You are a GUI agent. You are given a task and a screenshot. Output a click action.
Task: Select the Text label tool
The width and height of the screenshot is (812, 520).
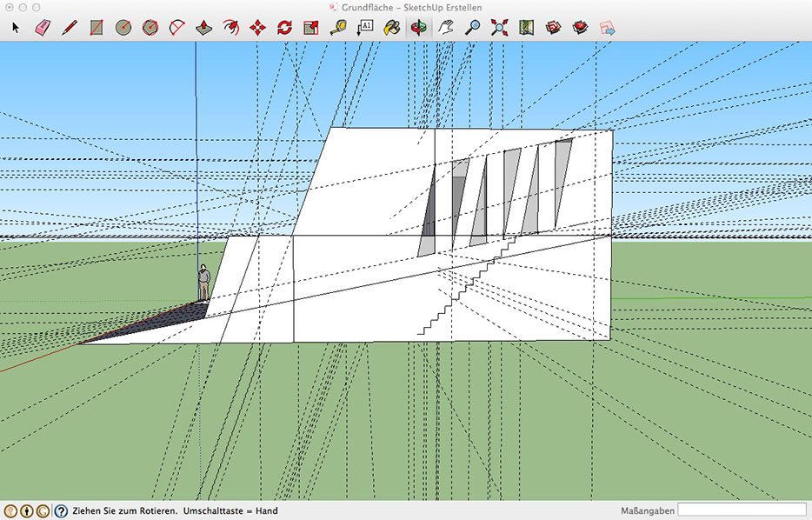[x=365, y=27]
